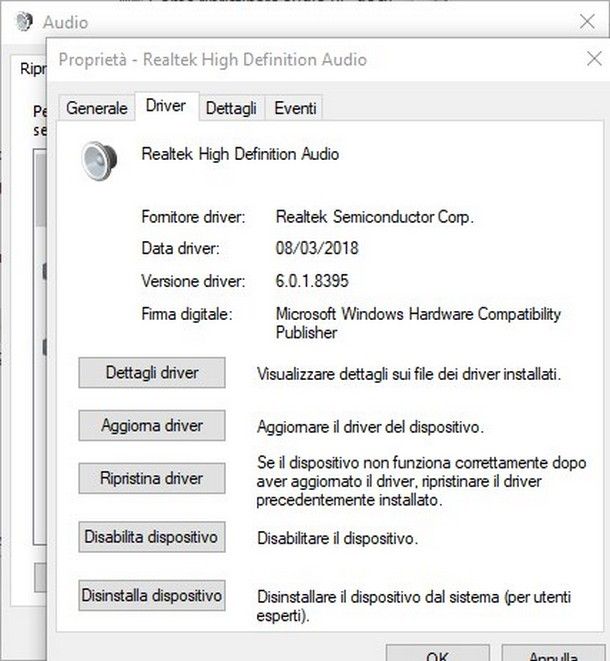This screenshot has width=610, height=661.
Task: Click Microsoft Windows Hardware Compatibility Publisher text
Action: point(418,323)
